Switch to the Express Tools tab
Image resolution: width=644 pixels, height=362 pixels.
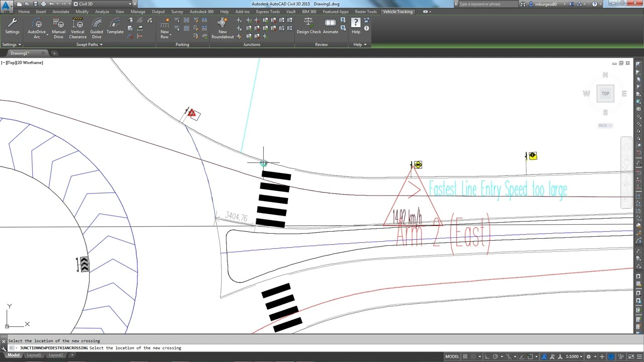point(268,12)
